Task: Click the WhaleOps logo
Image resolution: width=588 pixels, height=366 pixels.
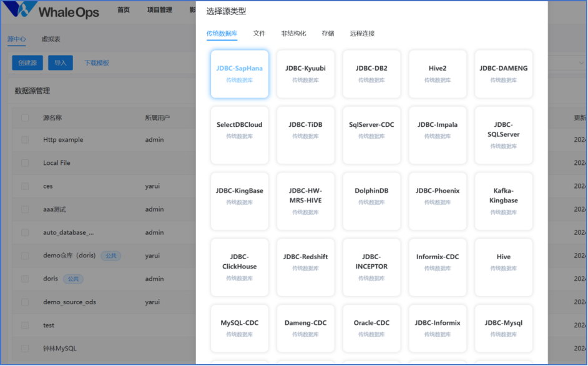Action: tap(51, 11)
